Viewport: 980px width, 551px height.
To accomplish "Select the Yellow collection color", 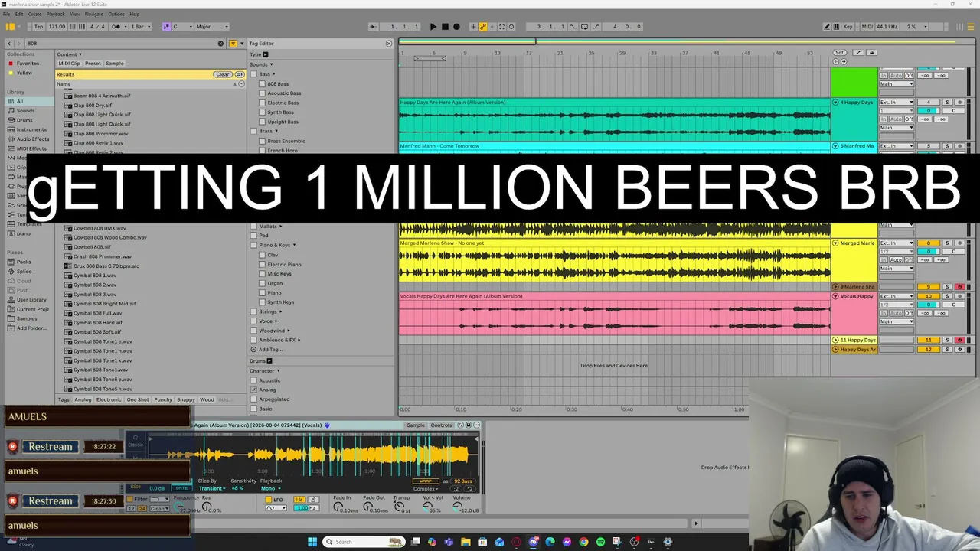I will click(24, 73).
